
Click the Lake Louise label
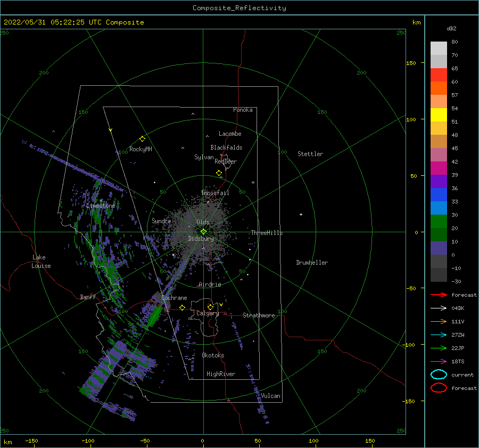41,262
